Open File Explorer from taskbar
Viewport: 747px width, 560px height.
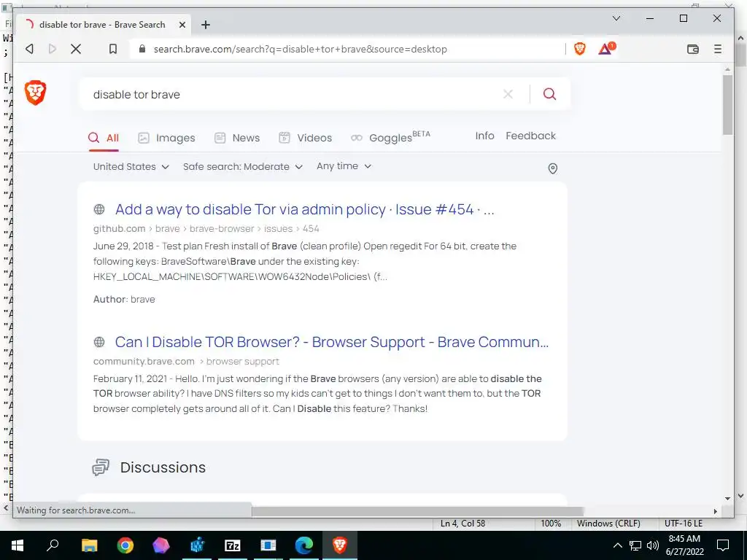pos(89,545)
